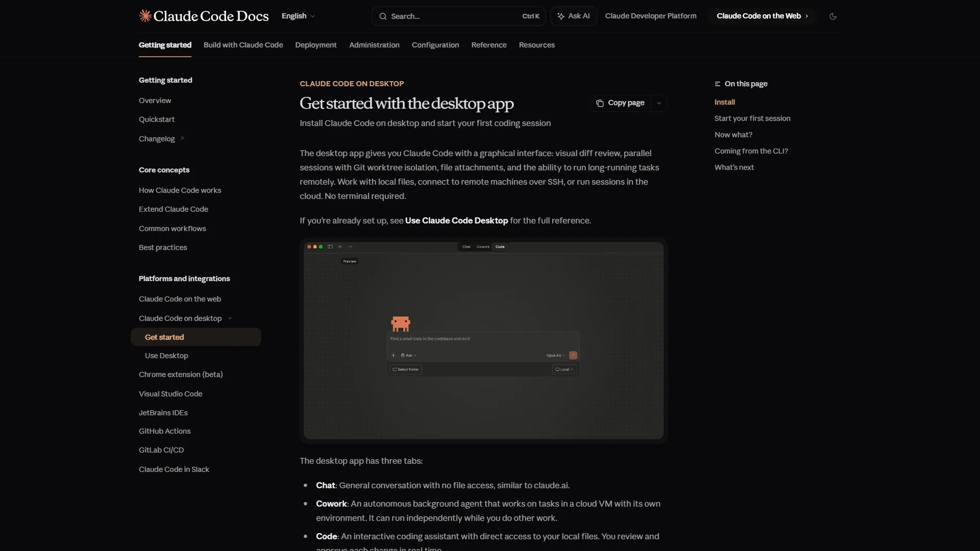980x551 pixels.
Task: Click the Ask mode dropdown in screenshot
Action: pos(408,356)
